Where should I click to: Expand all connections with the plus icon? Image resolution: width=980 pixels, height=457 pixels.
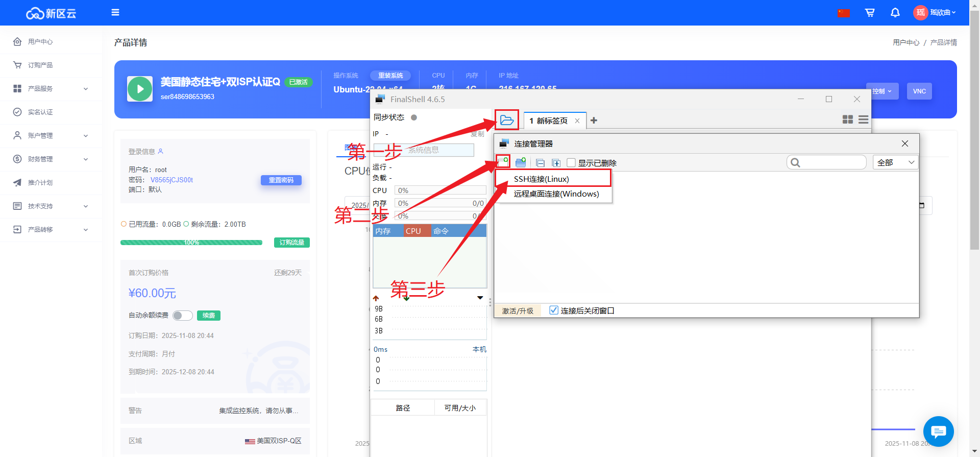point(556,163)
